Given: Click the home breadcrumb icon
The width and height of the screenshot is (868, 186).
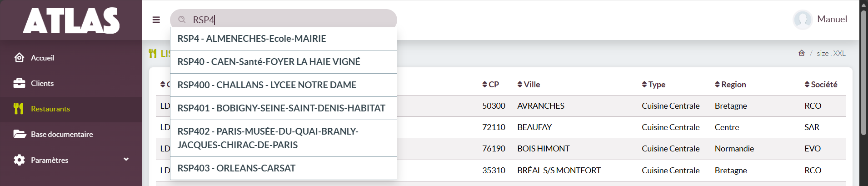Looking at the screenshot, I should click(802, 53).
